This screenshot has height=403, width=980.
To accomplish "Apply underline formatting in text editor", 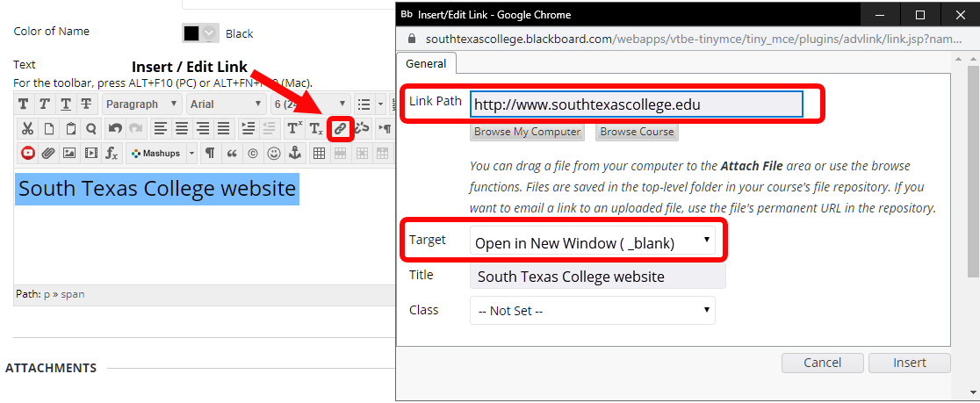I will coord(66,104).
